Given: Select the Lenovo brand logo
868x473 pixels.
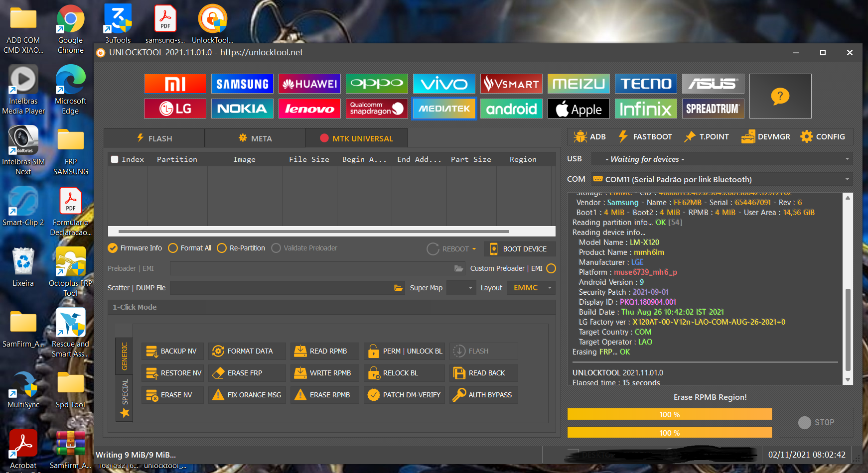Looking at the screenshot, I should click(x=309, y=109).
